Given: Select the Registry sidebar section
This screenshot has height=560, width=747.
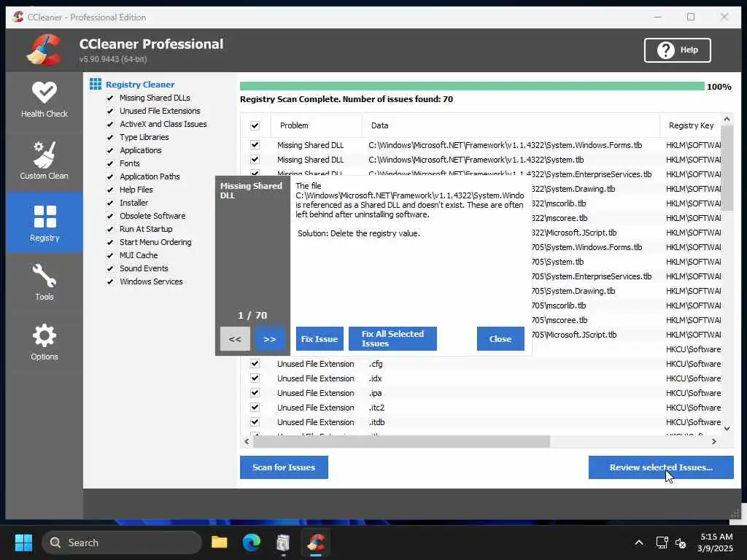Looking at the screenshot, I should [44, 222].
